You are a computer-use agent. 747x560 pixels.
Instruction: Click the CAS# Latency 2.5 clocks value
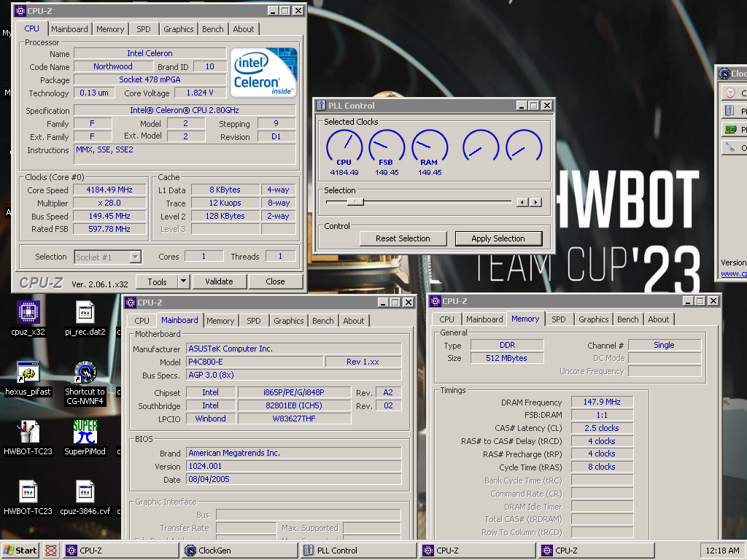[x=602, y=428]
